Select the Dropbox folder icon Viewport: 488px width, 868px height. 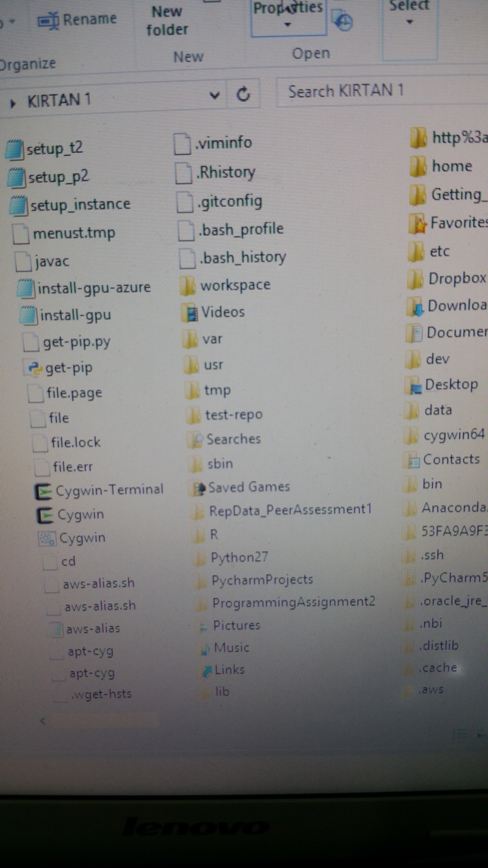(416, 280)
